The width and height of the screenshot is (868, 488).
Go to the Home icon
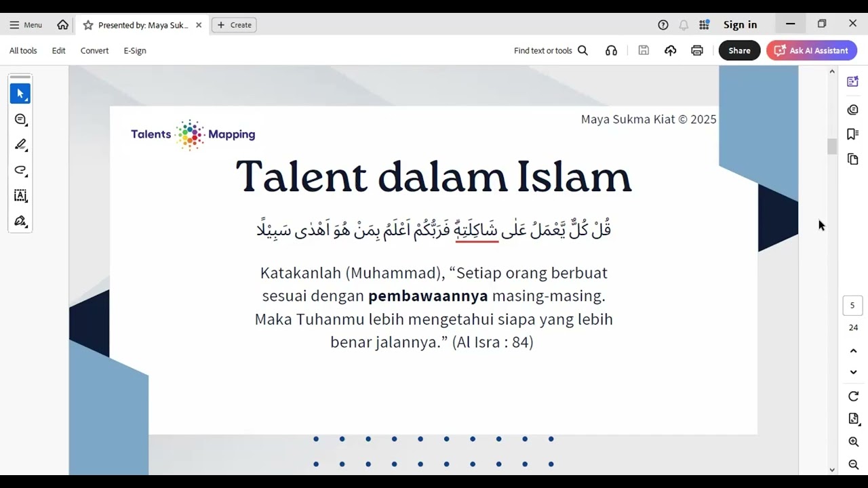(63, 25)
